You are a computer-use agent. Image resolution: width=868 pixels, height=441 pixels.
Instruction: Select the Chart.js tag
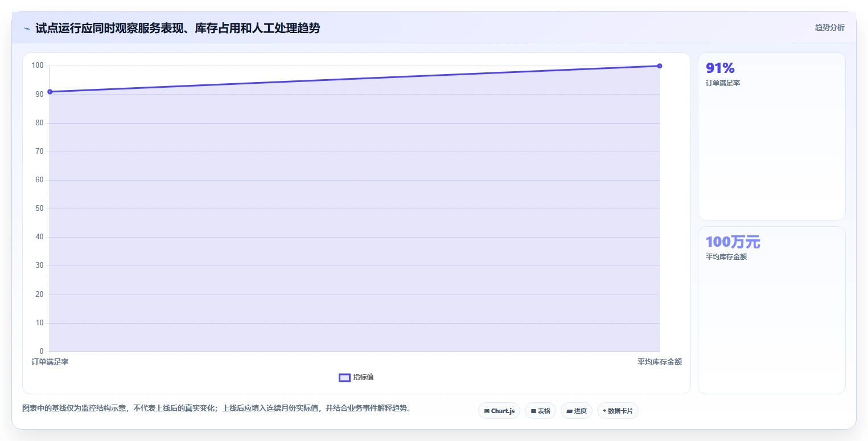pyautogui.click(x=499, y=411)
